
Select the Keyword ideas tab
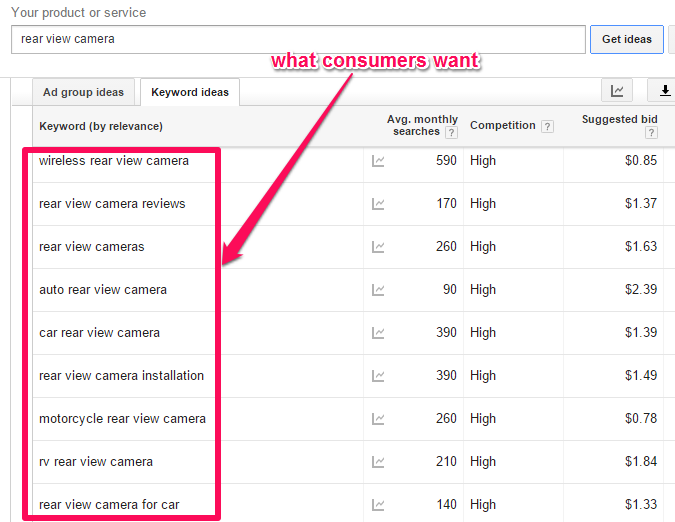pos(190,92)
